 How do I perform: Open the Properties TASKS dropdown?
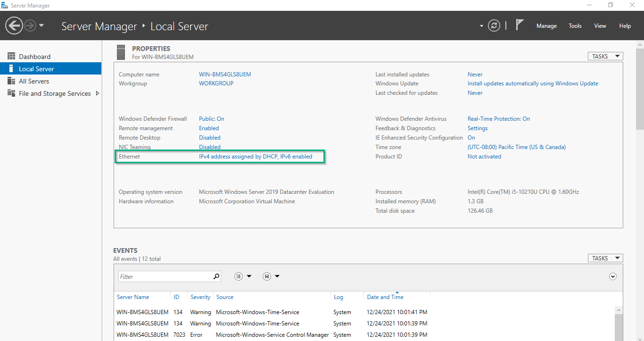[605, 56]
